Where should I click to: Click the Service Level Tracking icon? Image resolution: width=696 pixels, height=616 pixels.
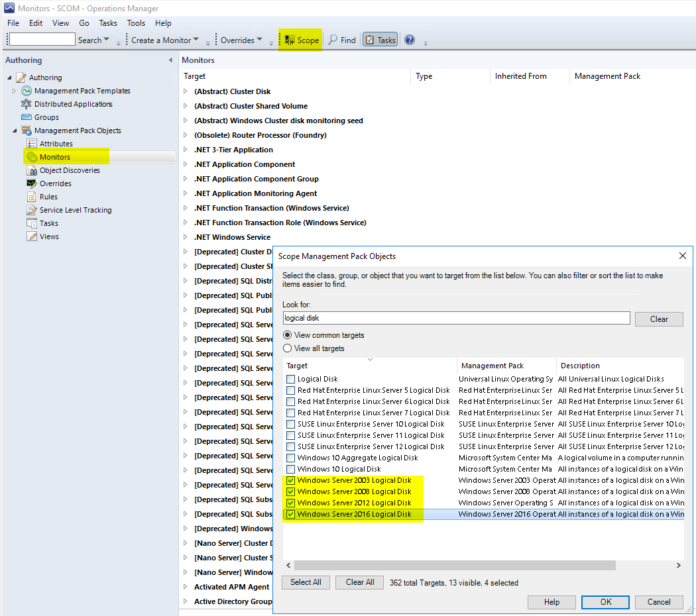[32, 210]
